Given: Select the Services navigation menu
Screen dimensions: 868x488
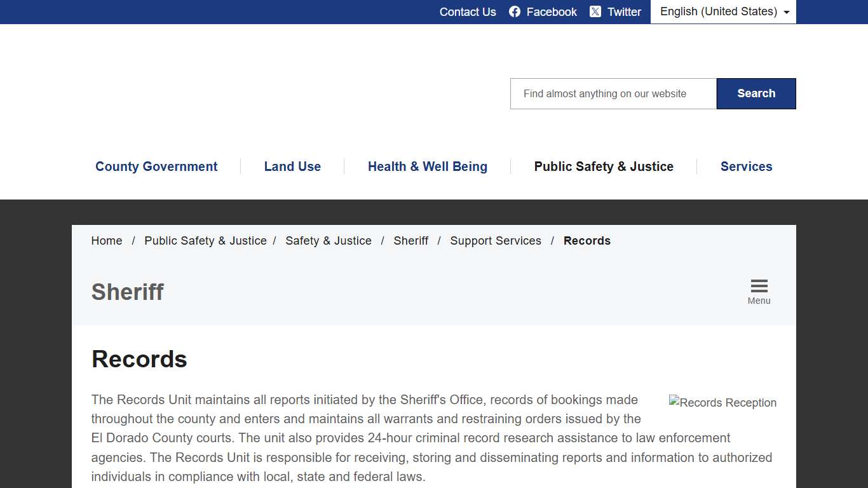Looking at the screenshot, I should [746, 166].
